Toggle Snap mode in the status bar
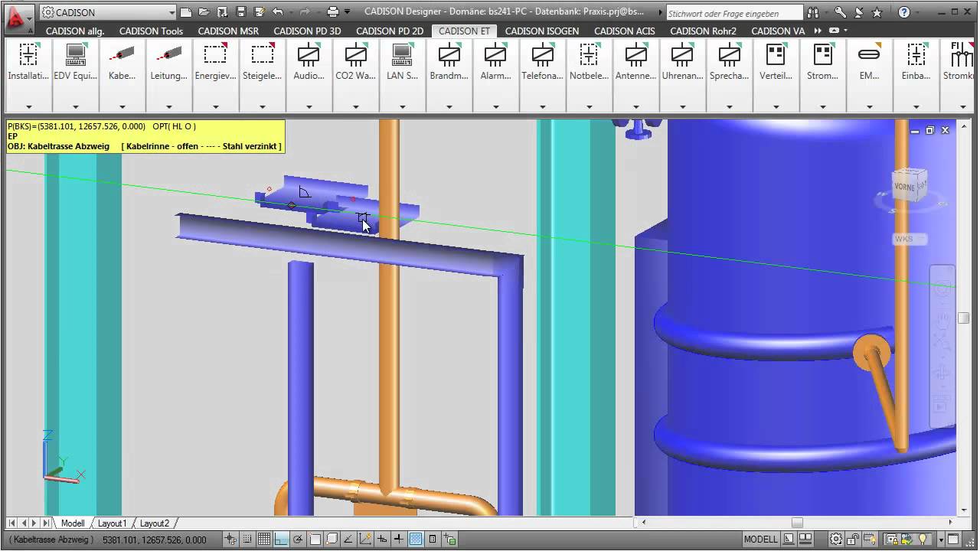This screenshot has height=551, width=980. click(x=247, y=540)
